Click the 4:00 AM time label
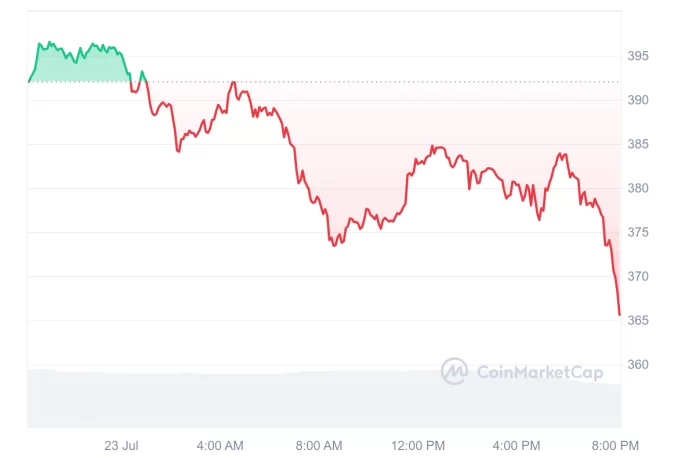The height and width of the screenshot is (464, 696). coord(220,444)
